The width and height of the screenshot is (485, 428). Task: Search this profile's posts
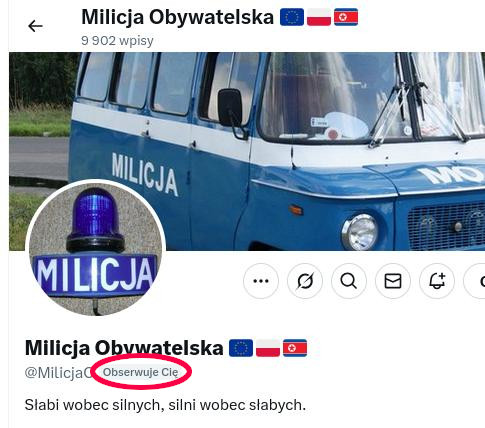tap(349, 281)
